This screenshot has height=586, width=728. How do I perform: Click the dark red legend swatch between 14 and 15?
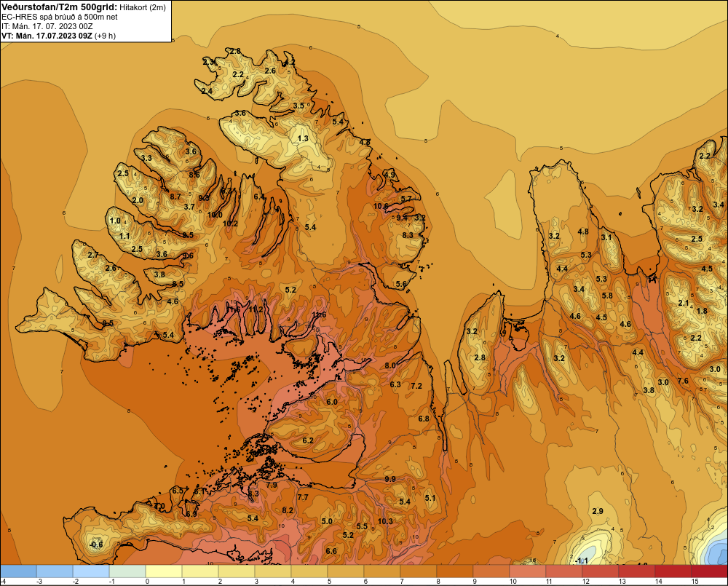673,571
